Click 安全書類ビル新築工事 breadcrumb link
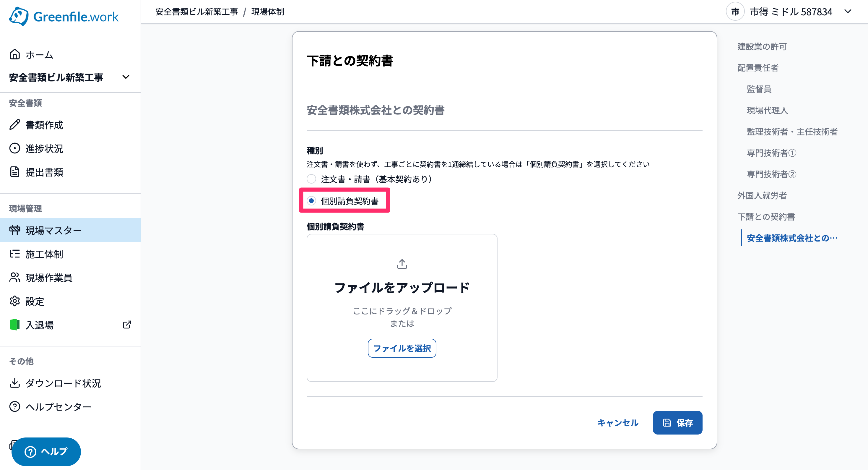Viewport: 868px width, 470px height. coord(197,12)
